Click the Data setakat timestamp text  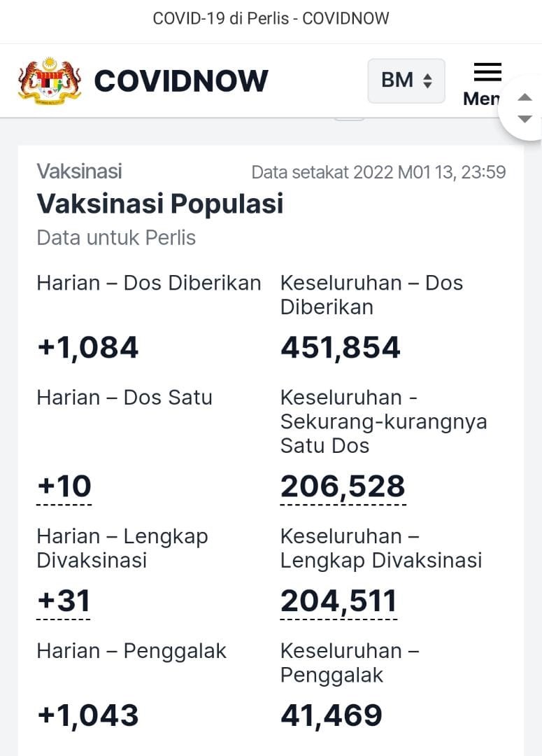click(378, 172)
